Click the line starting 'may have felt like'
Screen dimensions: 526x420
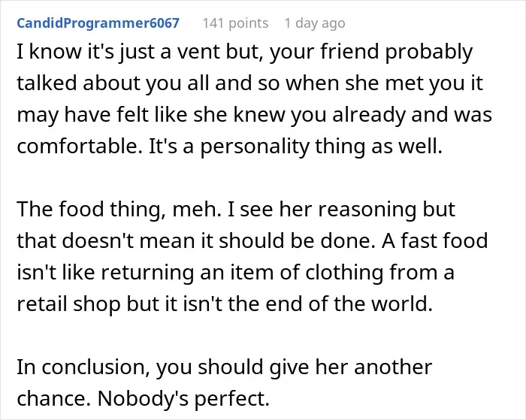click(x=254, y=115)
